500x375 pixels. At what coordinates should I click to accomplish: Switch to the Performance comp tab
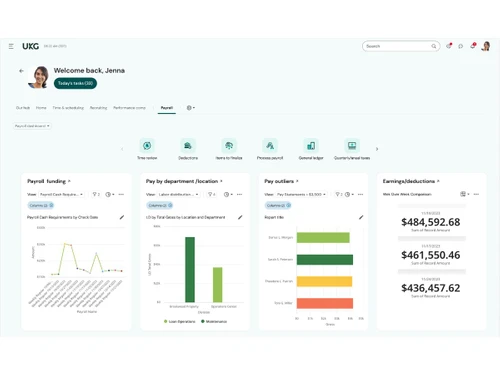(129, 108)
